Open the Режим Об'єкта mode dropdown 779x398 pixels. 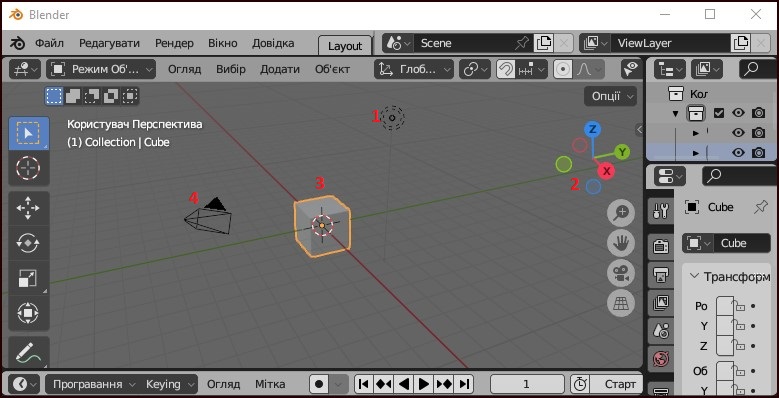point(101,70)
